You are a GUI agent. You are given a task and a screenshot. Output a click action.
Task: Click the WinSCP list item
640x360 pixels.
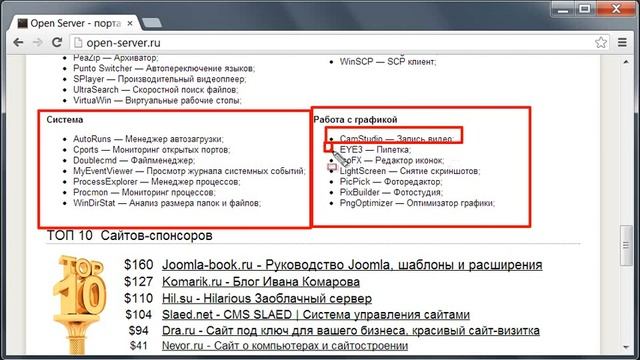click(388, 62)
